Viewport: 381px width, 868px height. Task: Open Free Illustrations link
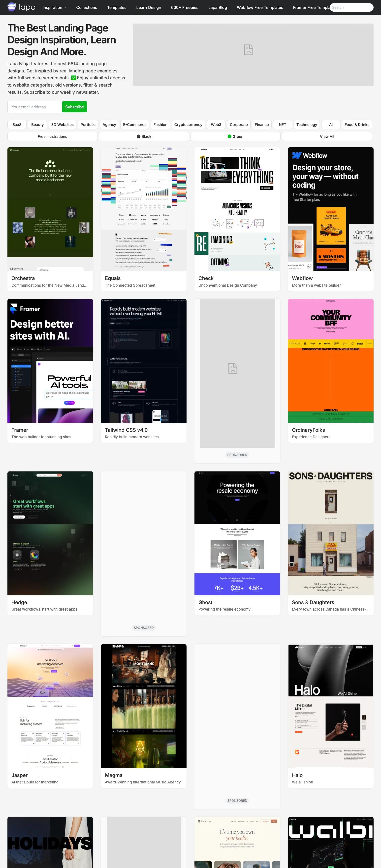[52, 136]
